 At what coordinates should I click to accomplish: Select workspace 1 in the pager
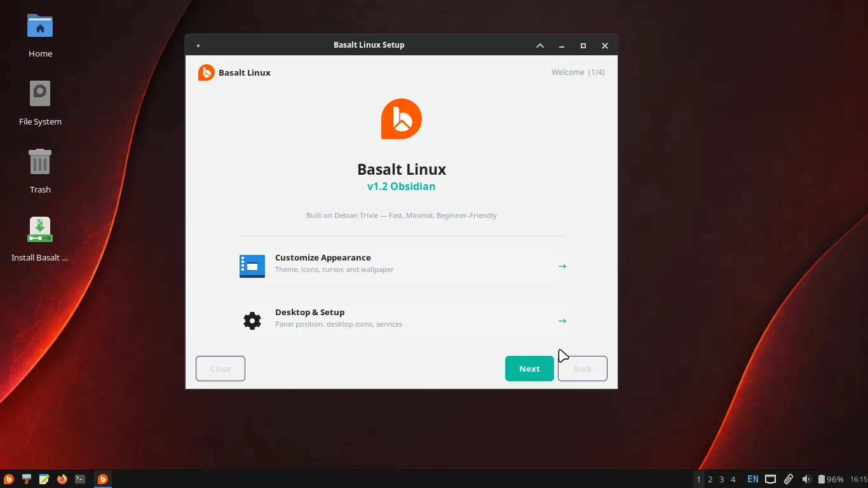point(699,479)
